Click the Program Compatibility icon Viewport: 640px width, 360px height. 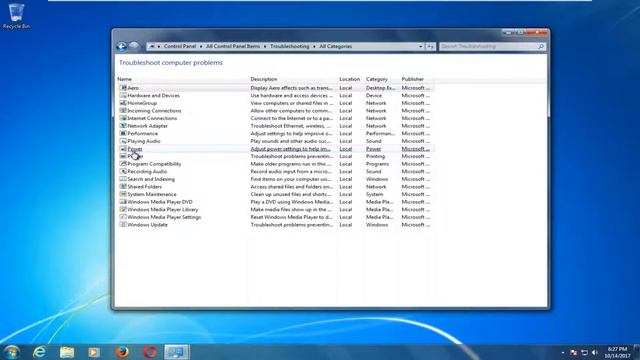pos(123,164)
